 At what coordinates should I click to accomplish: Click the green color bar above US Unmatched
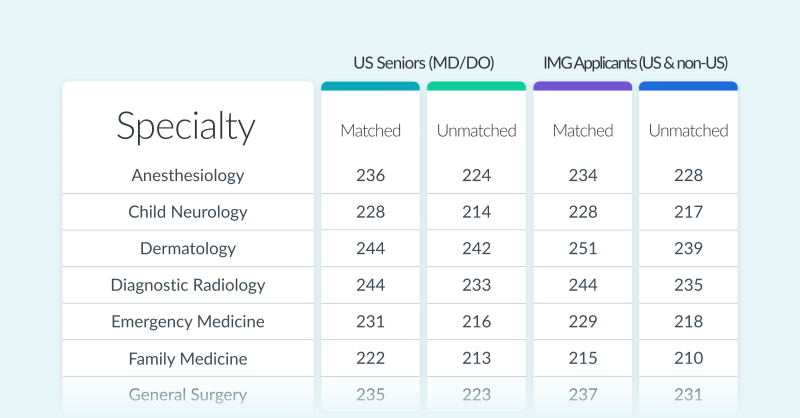(476, 86)
